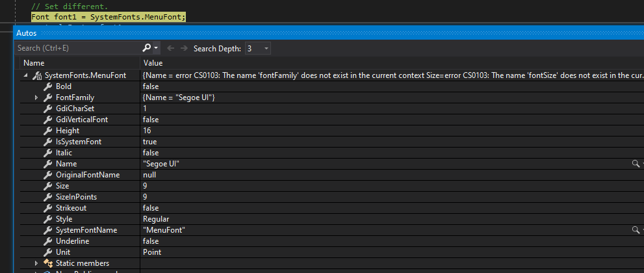
Task: Click the error CS0103 value text
Action: (x=393, y=75)
